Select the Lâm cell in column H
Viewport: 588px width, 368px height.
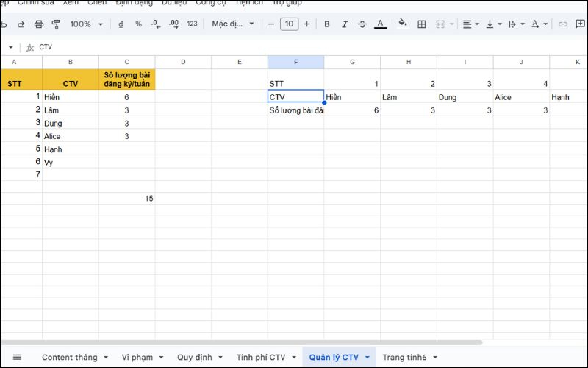coord(409,97)
